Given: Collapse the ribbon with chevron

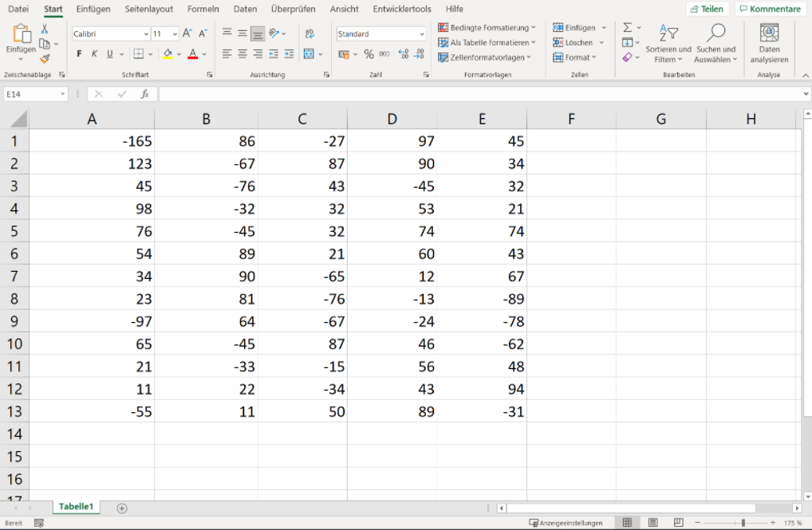Looking at the screenshot, I should tap(806, 75).
